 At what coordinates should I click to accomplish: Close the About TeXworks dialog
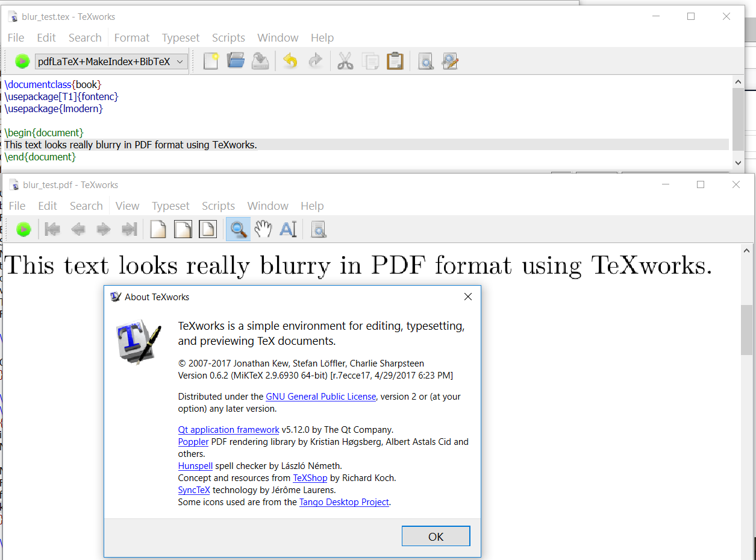coord(467,297)
